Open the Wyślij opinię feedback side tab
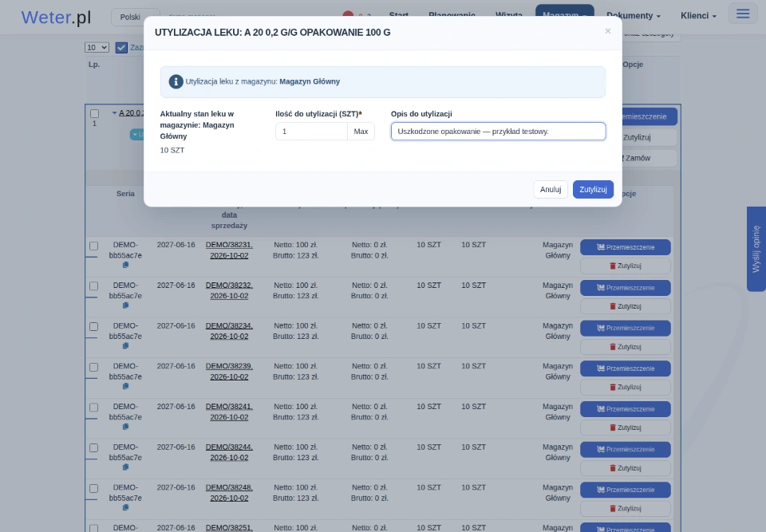 point(756,249)
